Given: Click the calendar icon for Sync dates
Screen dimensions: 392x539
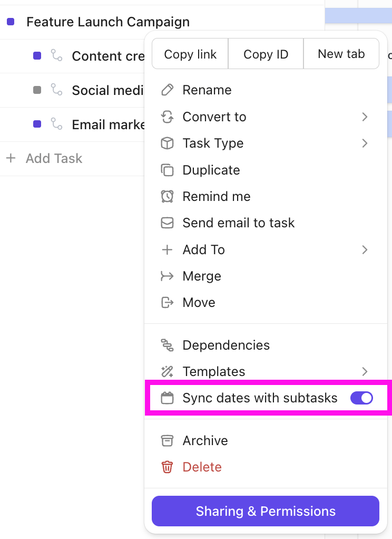Looking at the screenshot, I should [x=168, y=398].
